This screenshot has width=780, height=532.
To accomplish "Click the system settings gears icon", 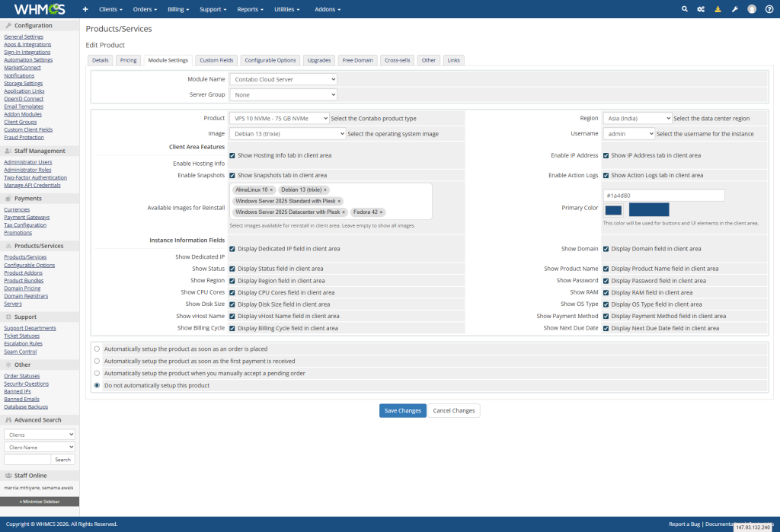I will tap(701, 9).
